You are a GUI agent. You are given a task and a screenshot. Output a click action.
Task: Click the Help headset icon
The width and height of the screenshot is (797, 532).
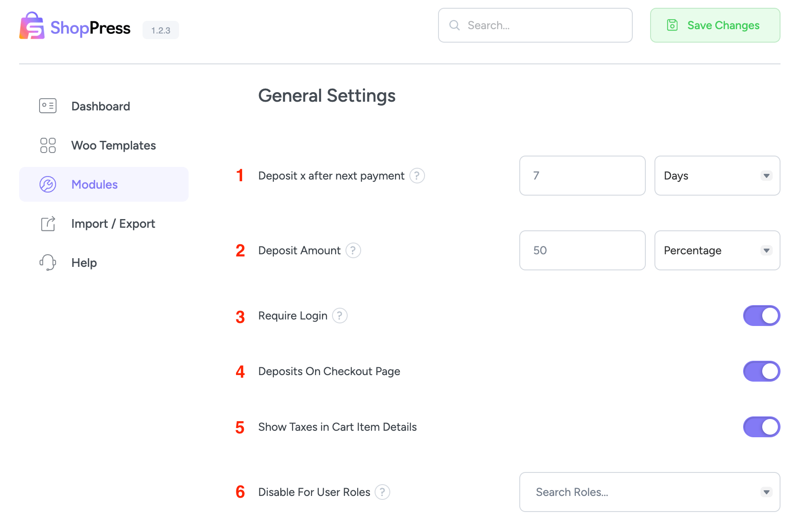click(48, 263)
